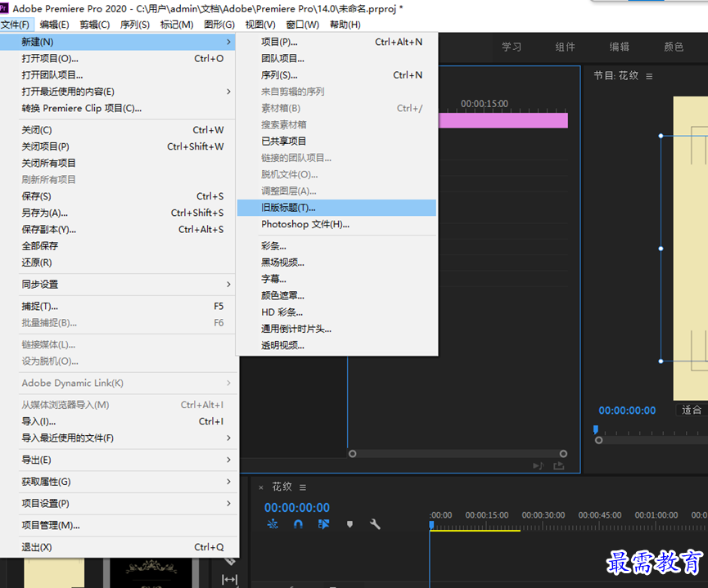Screen dimensions: 708x588
Task: Create 字幕... from New submenu
Action: [x=337, y=279]
